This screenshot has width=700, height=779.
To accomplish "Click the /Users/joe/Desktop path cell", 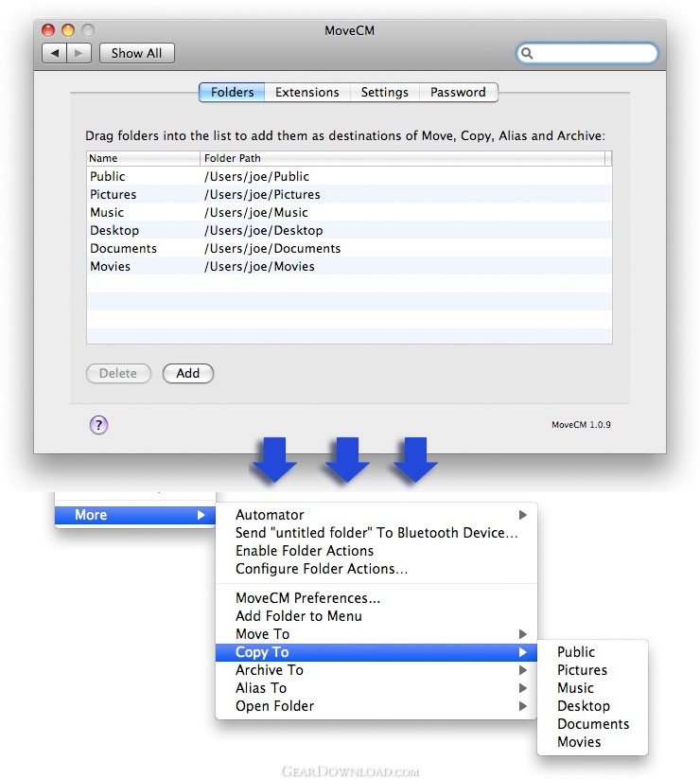I will pyautogui.click(x=264, y=230).
